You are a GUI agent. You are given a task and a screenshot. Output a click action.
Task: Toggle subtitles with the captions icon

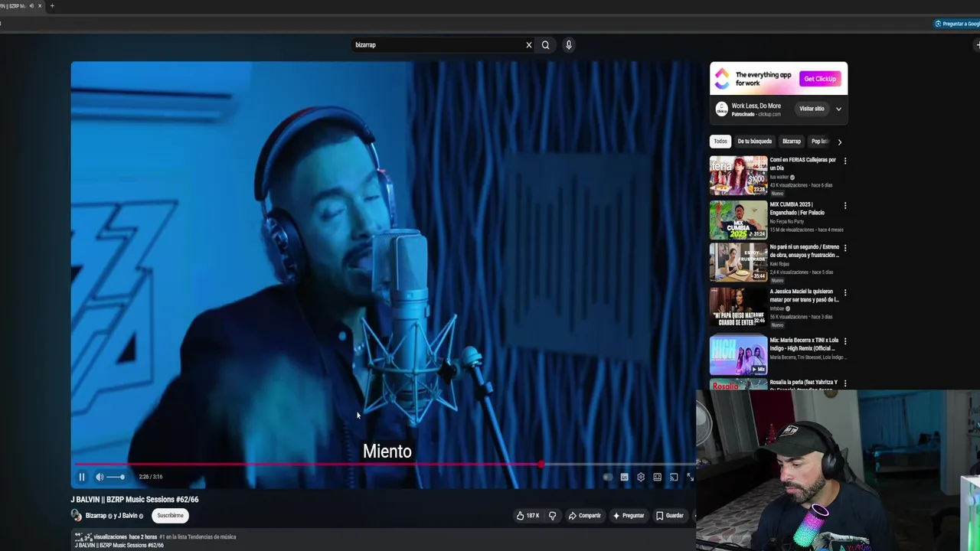[624, 477]
